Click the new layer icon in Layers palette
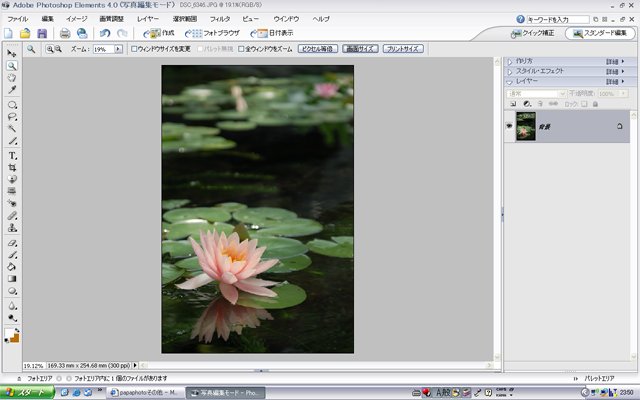This screenshot has height=400, width=640. 513,104
